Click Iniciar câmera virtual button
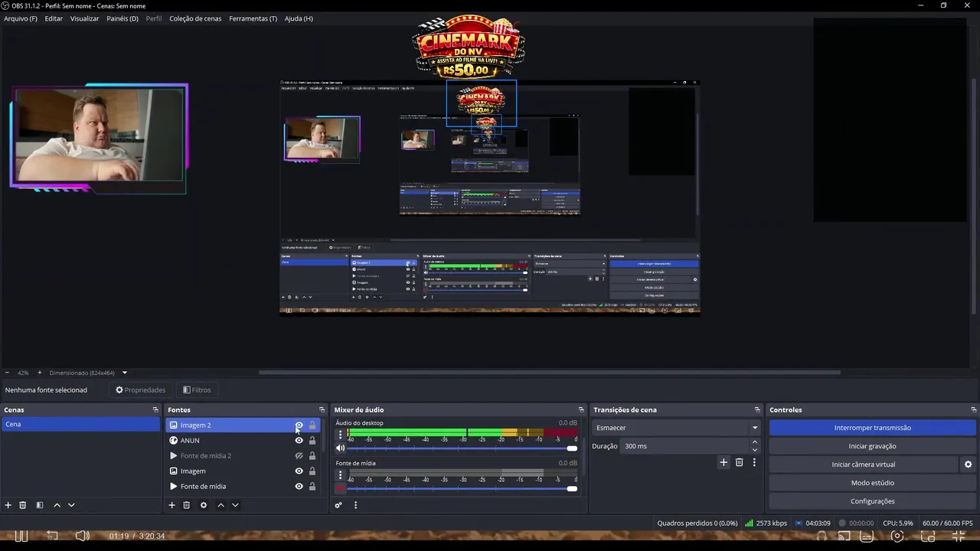 pyautogui.click(x=864, y=465)
